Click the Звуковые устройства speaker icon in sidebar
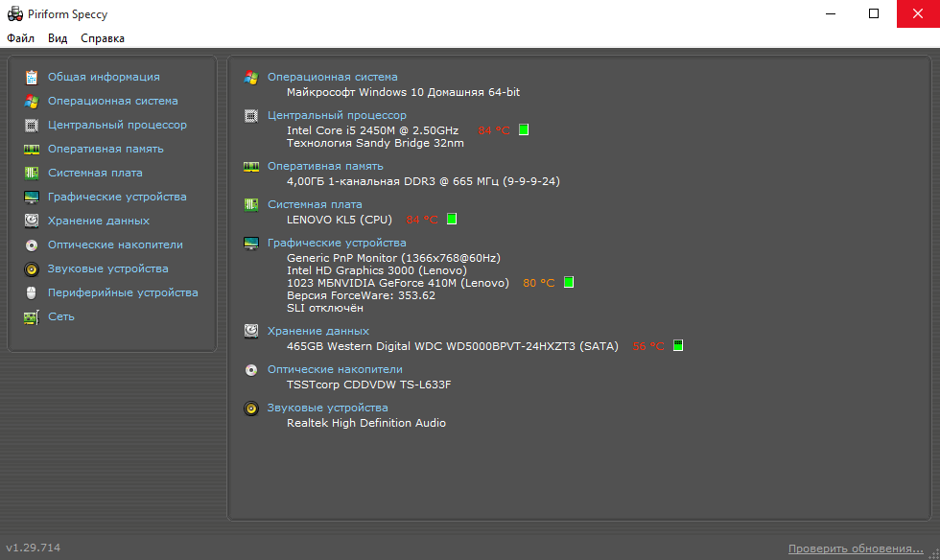 point(31,269)
